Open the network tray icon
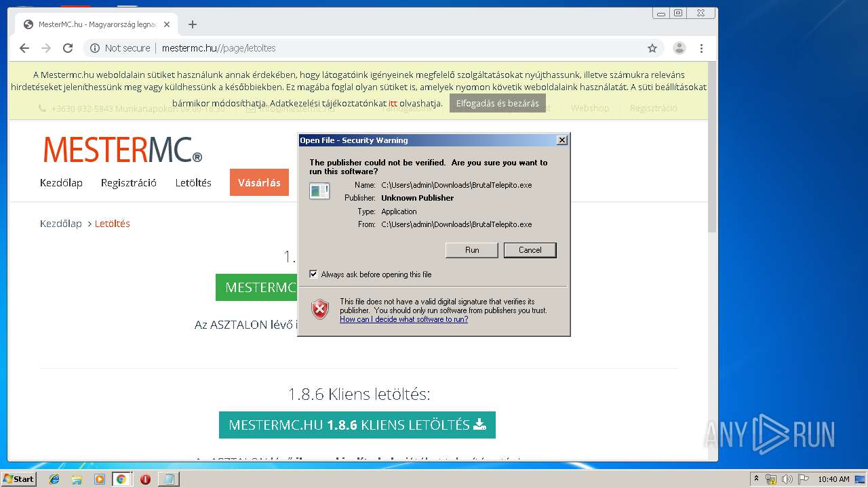The height and width of the screenshot is (488, 868). [x=771, y=479]
